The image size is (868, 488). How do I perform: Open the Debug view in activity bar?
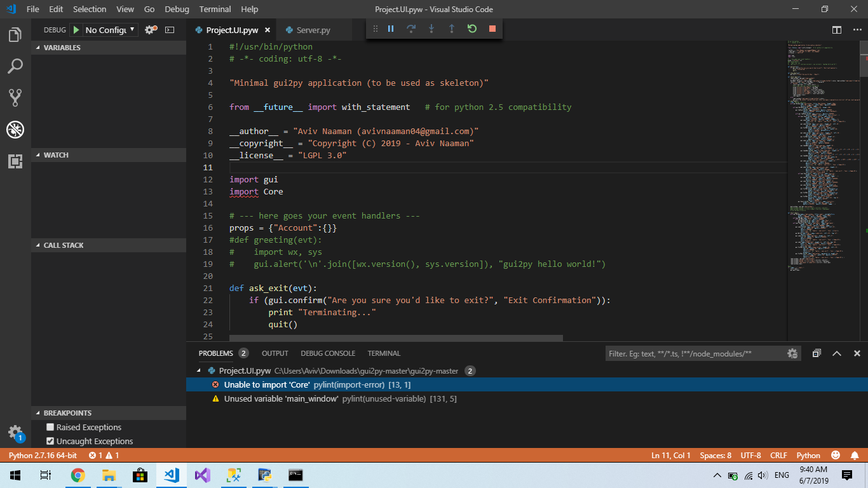(15, 130)
